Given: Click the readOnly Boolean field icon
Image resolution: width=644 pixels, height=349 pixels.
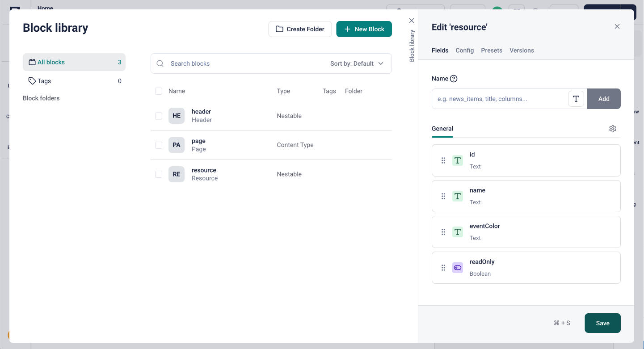Looking at the screenshot, I should 457,268.
